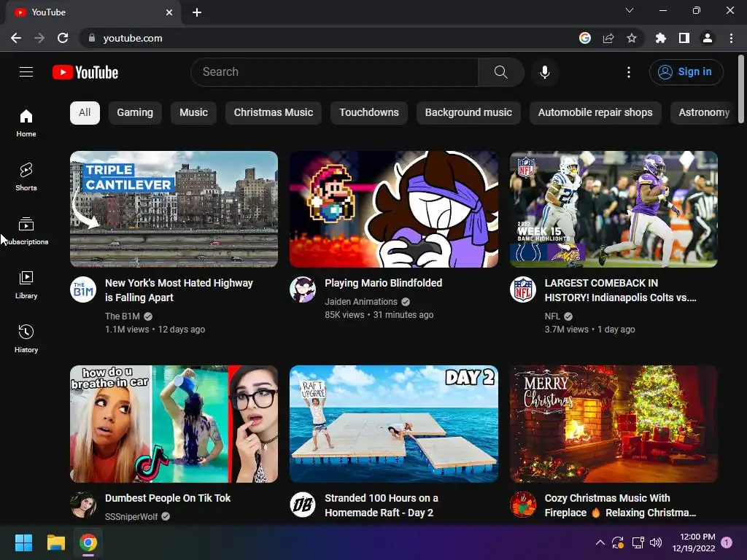747x560 pixels.
Task: Click the Google icon in address bar
Action: click(585, 38)
